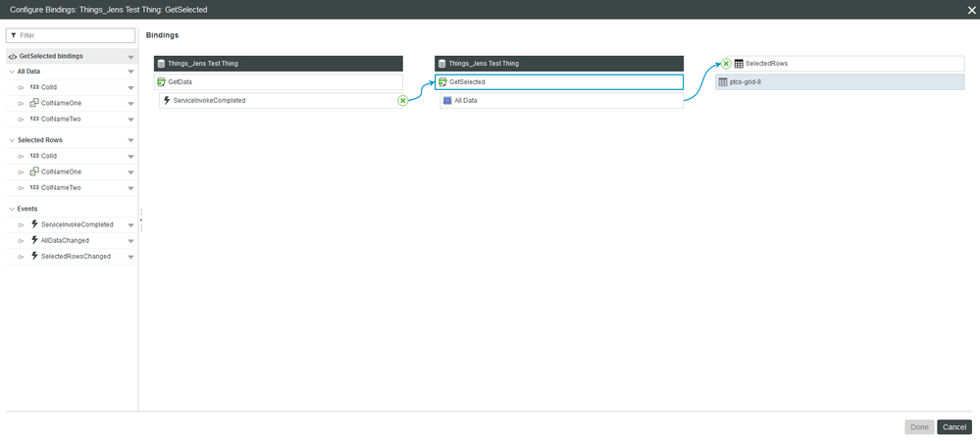Select ColId row under Selected Rows
Image resolution: width=980 pixels, height=441 pixels.
(x=71, y=157)
